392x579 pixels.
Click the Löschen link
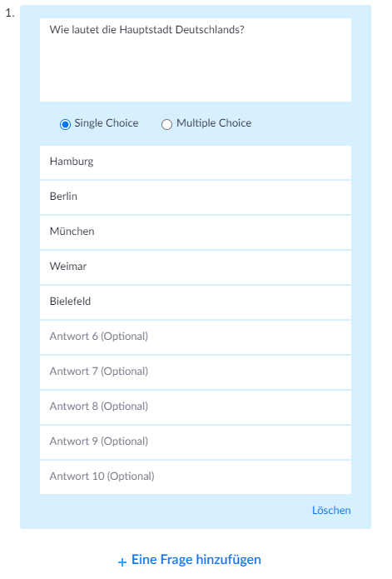point(331,511)
